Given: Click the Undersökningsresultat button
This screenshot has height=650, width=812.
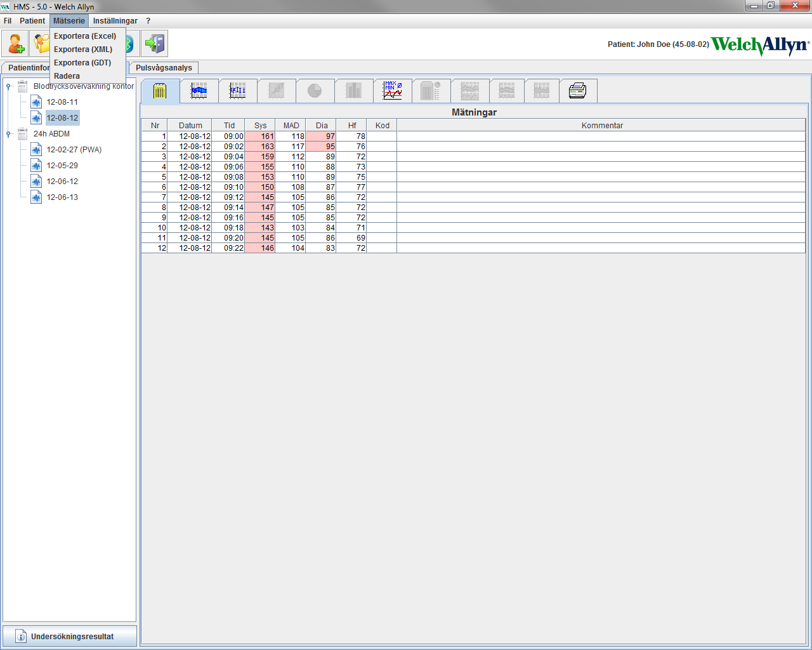Looking at the screenshot, I should (x=70, y=636).
